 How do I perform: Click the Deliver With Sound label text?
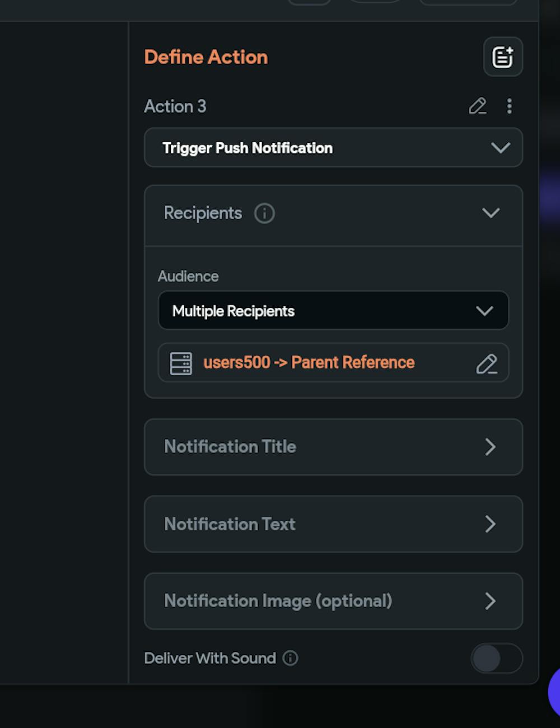210,658
